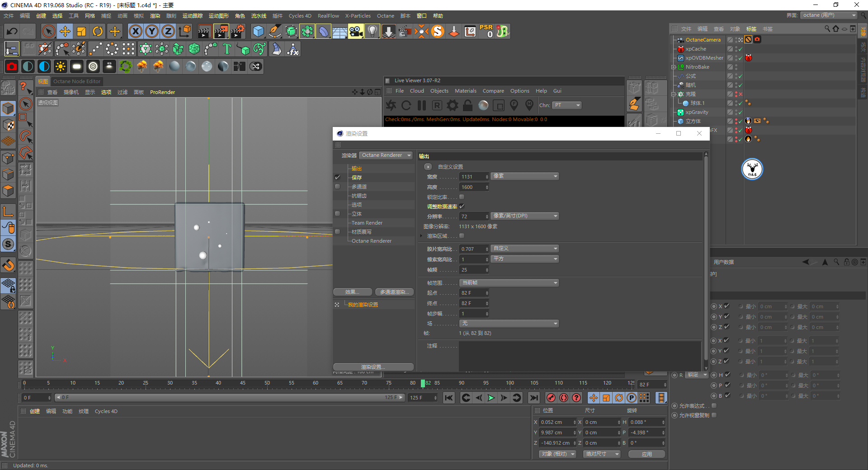868x470 pixels.
Task: Toggle Live Viewer render region (R) icon
Action: (437, 105)
